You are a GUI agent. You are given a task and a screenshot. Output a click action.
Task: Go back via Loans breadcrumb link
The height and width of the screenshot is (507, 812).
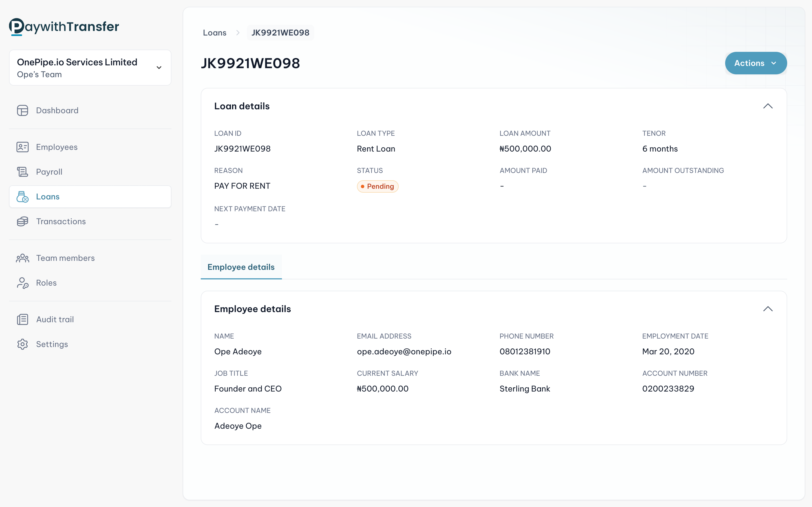214,32
